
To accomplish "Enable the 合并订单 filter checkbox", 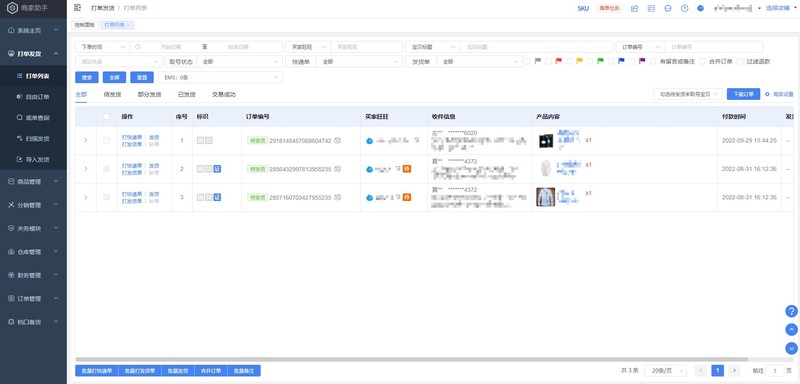I will (x=703, y=61).
